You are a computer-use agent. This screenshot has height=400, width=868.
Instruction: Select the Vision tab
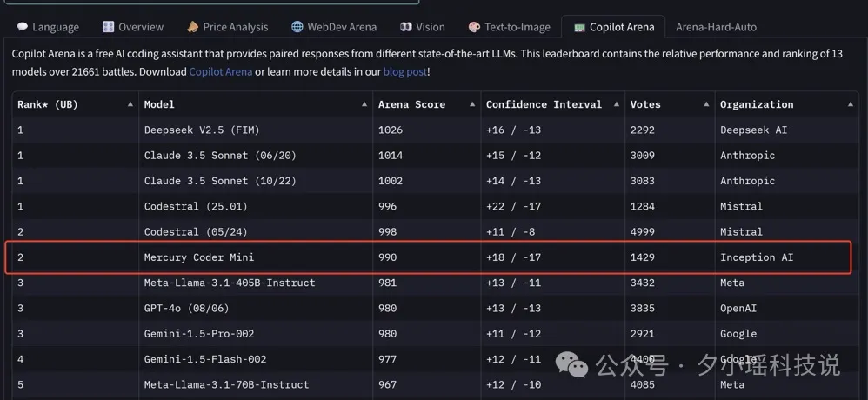423,27
